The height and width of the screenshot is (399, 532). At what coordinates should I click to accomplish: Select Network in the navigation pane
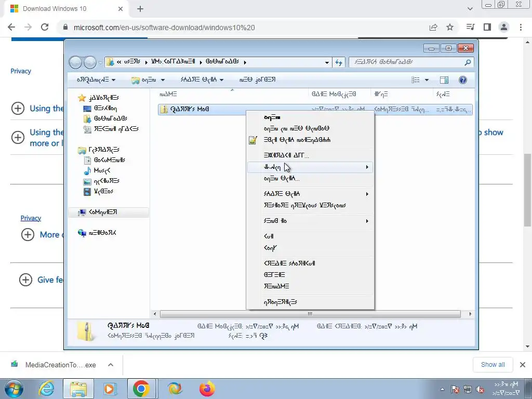(97, 233)
